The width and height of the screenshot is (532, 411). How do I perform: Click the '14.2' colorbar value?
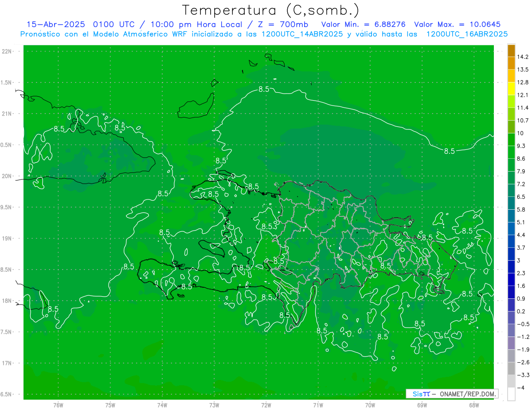tap(523, 57)
